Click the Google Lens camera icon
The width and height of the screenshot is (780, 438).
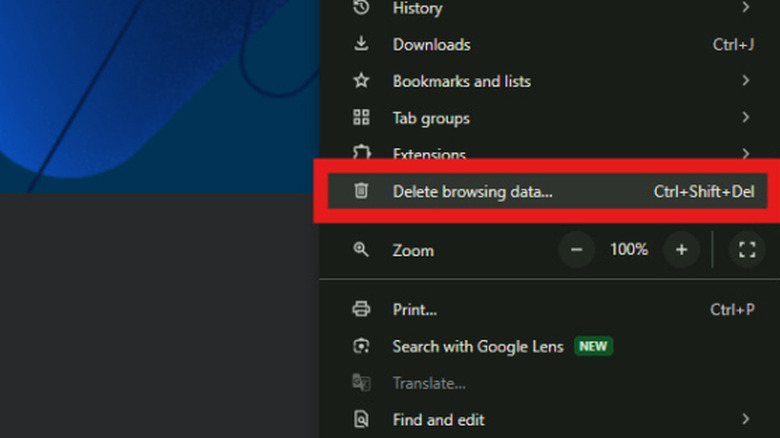tap(361, 347)
